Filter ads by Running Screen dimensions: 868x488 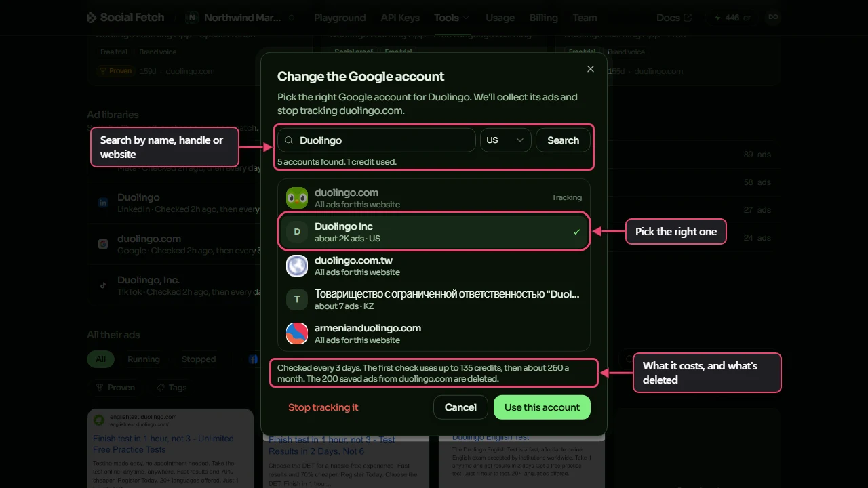pyautogui.click(x=144, y=359)
